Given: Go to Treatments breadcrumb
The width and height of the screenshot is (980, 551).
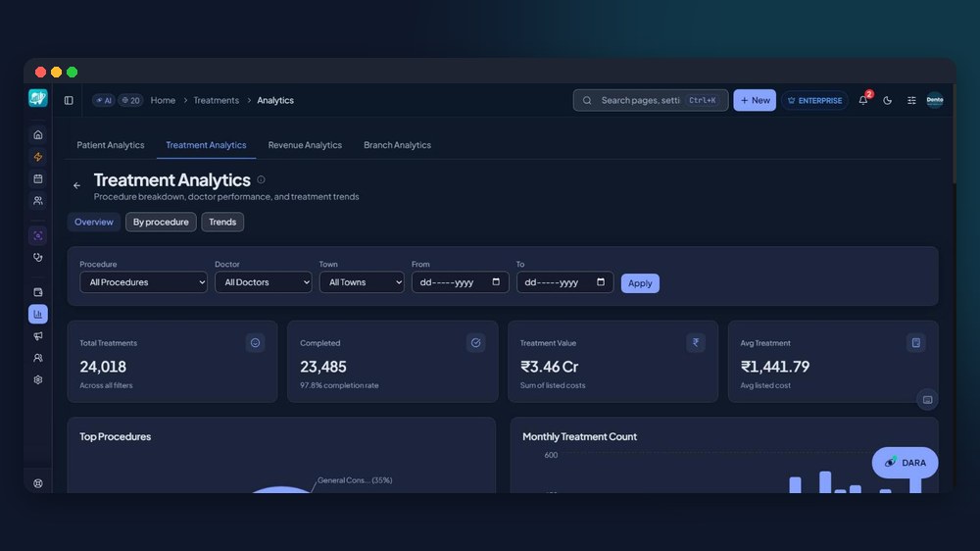Looking at the screenshot, I should pyautogui.click(x=217, y=100).
